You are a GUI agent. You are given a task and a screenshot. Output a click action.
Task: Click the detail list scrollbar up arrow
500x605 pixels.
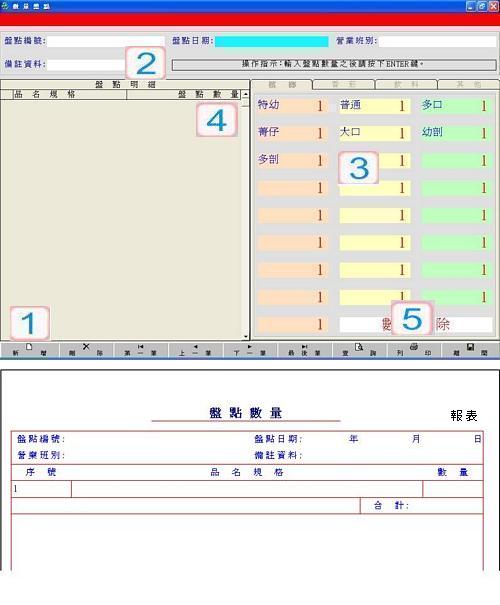point(246,94)
